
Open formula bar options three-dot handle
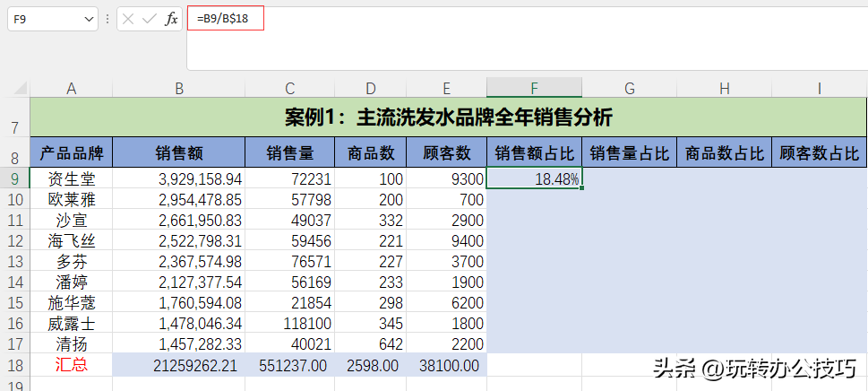[107, 20]
